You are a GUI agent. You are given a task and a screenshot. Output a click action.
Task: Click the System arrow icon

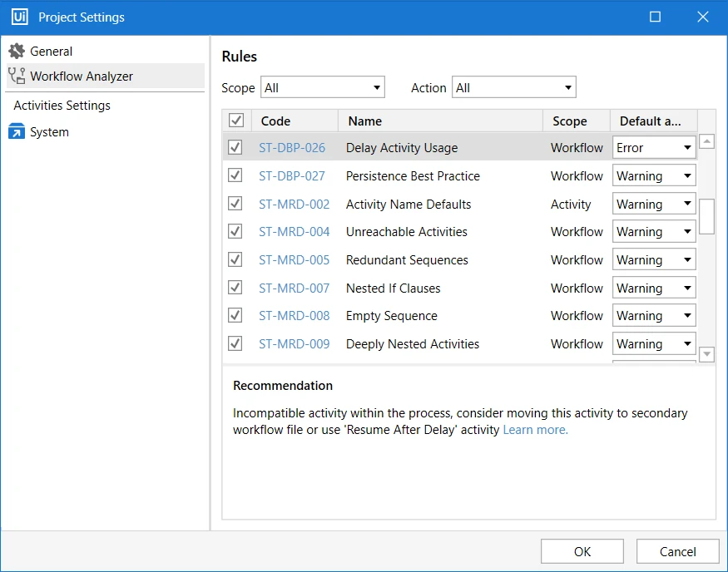[17, 131]
